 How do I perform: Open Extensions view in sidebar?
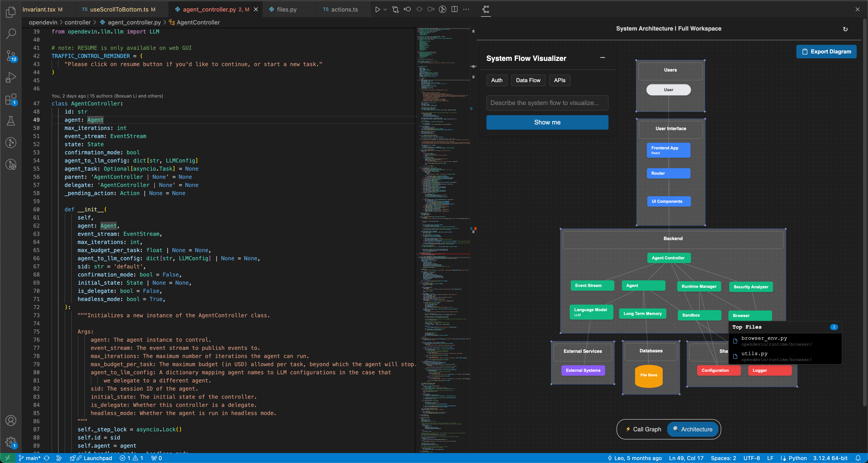coord(11,100)
